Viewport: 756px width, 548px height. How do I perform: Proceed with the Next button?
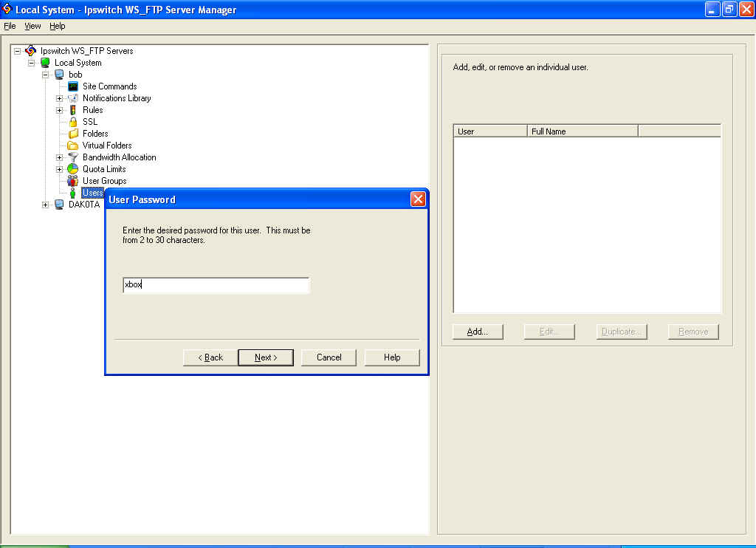coord(266,357)
